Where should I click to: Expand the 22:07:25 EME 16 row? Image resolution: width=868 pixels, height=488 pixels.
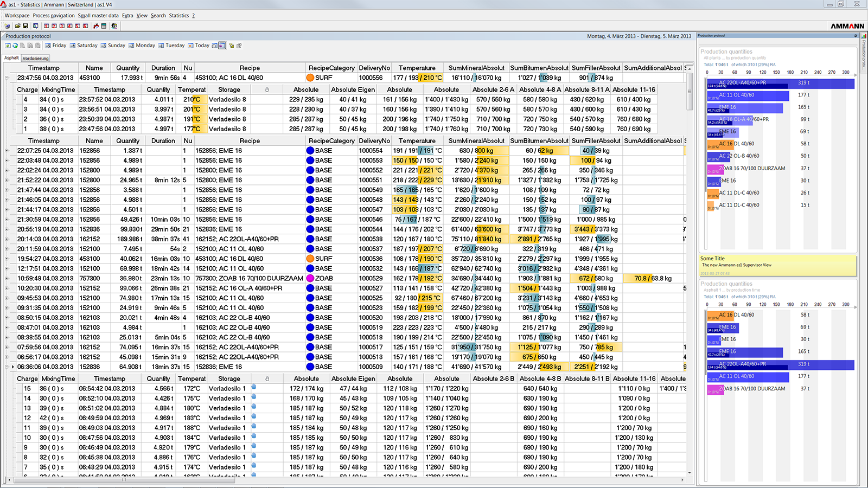click(7, 151)
